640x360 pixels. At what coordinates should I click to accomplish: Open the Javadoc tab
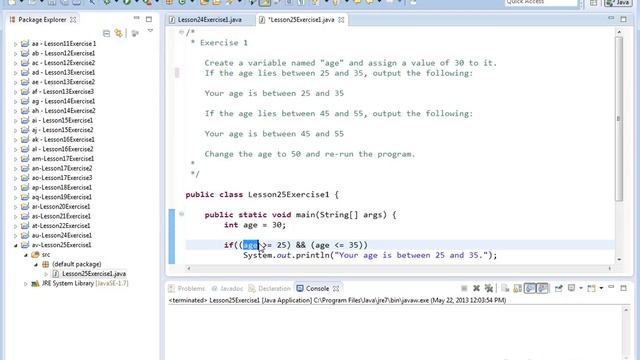[x=227, y=288]
